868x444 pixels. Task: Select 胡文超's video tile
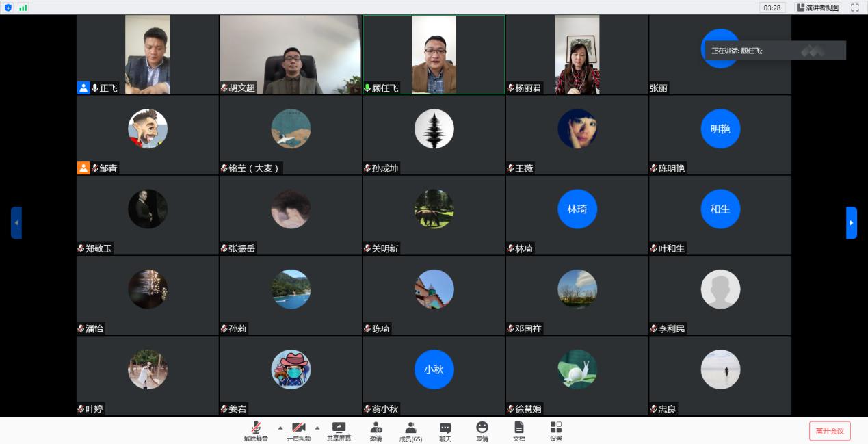[x=290, y=54]
